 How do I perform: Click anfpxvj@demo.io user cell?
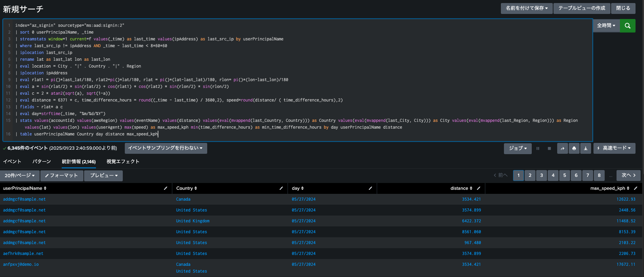click(x=21, y=264)
